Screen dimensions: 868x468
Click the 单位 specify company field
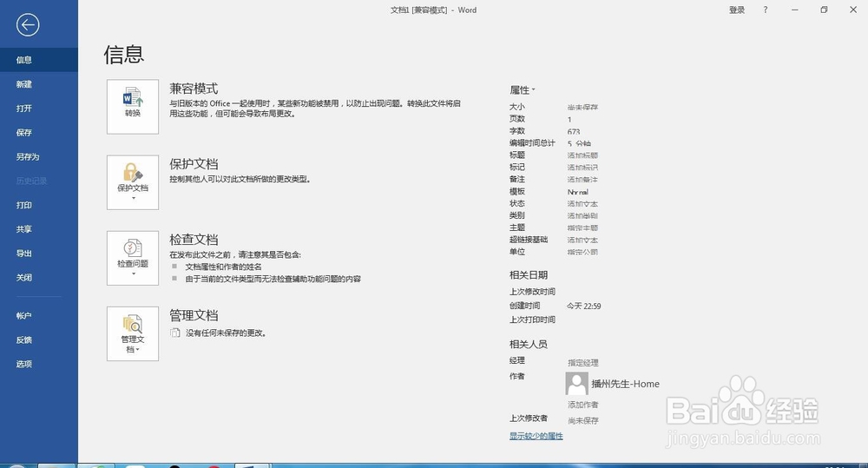(x=582, y=252)
